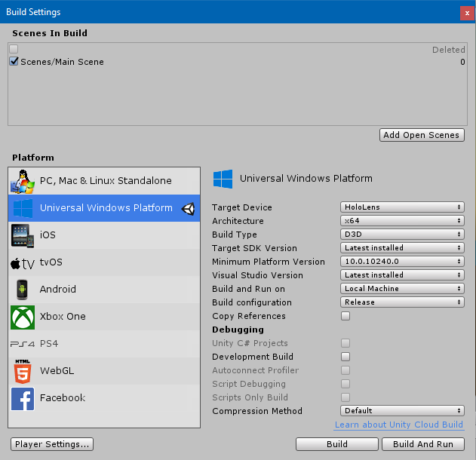Select the iOS platform row

pyautogui.click(x=104, y=235)
